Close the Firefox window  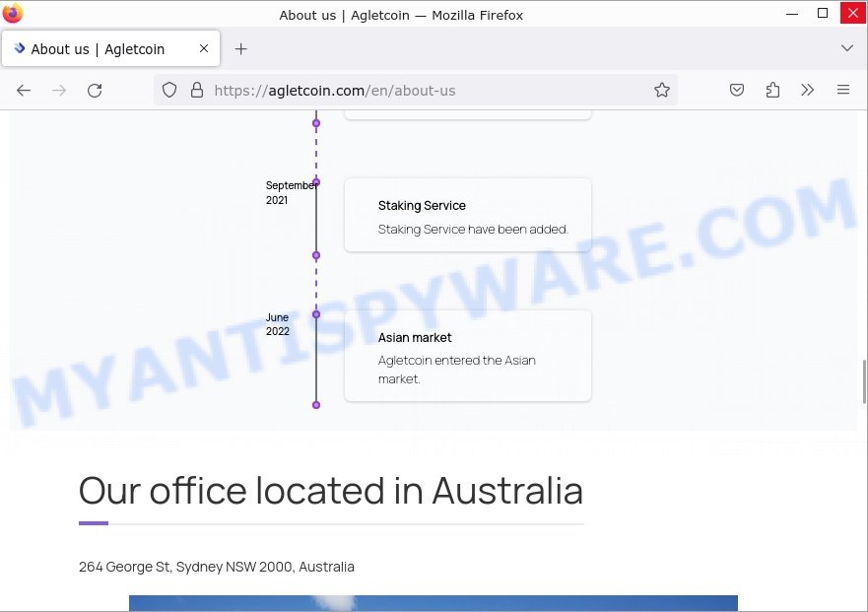(853, 13)
